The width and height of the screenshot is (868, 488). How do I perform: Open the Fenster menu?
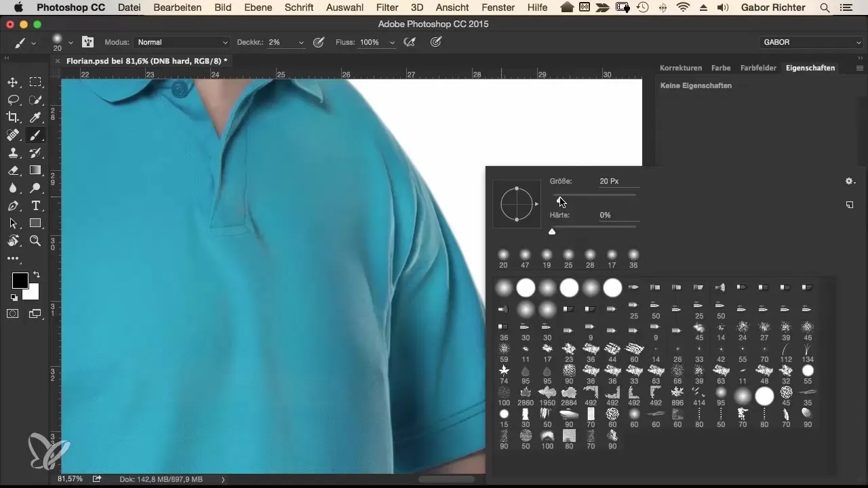pos(497,7)
